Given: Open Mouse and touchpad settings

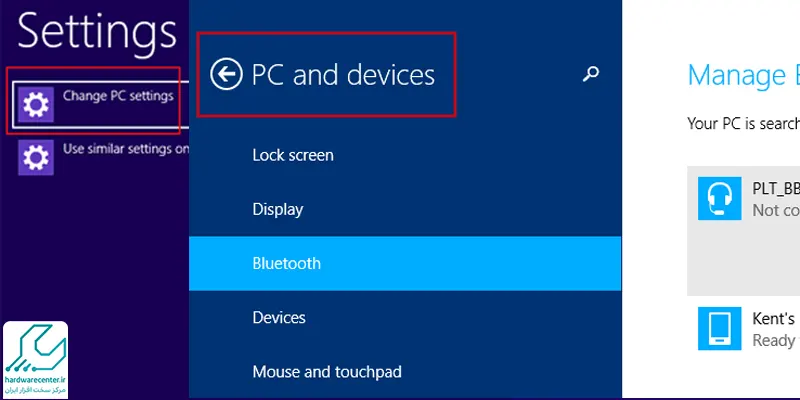Looking at the screenshot, I should click(x=327, y=371).
